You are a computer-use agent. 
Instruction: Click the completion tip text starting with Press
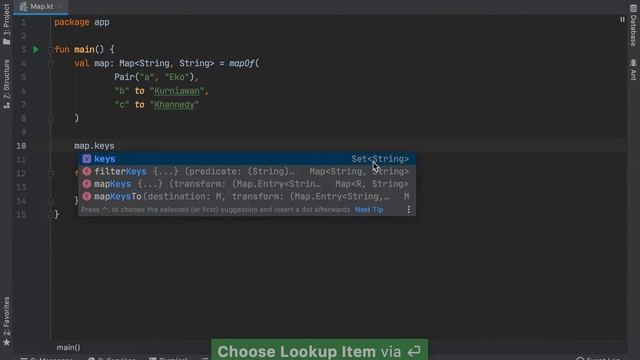coord(216,209)
